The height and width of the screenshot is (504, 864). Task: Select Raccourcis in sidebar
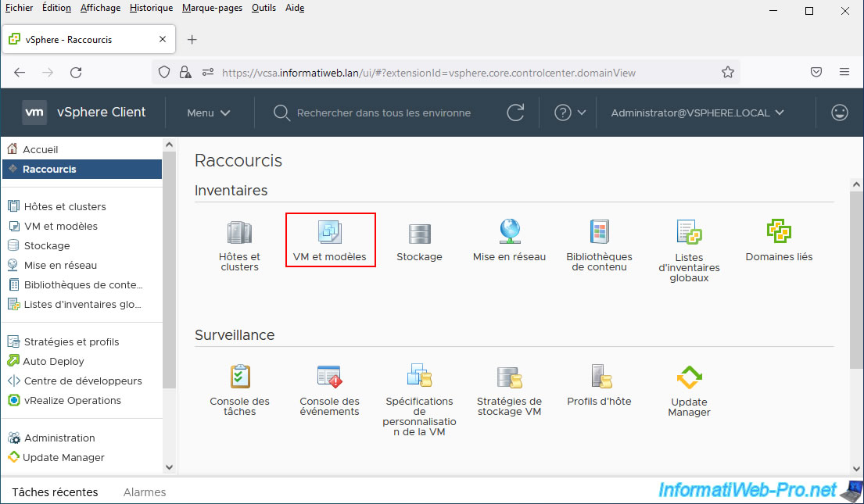pos(82,169)
